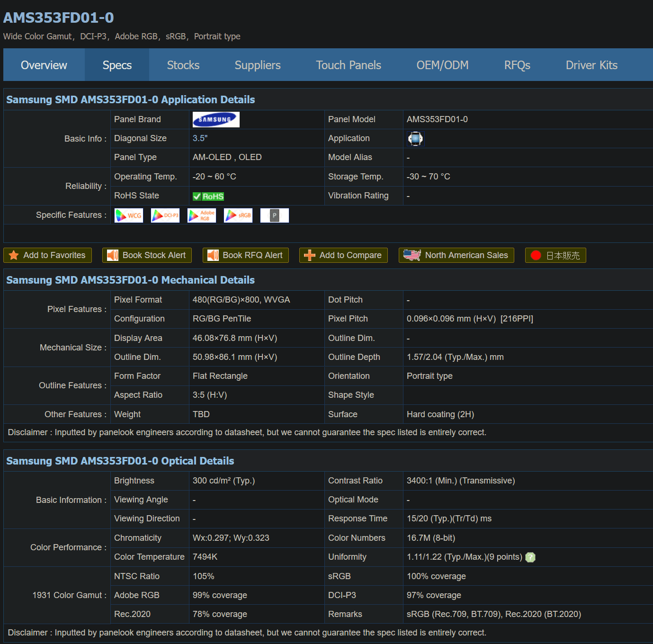Click the Panel Model value AMS353FD01-0
The image size is (653, 644).
pyautogui.click(x=437, y=119)
